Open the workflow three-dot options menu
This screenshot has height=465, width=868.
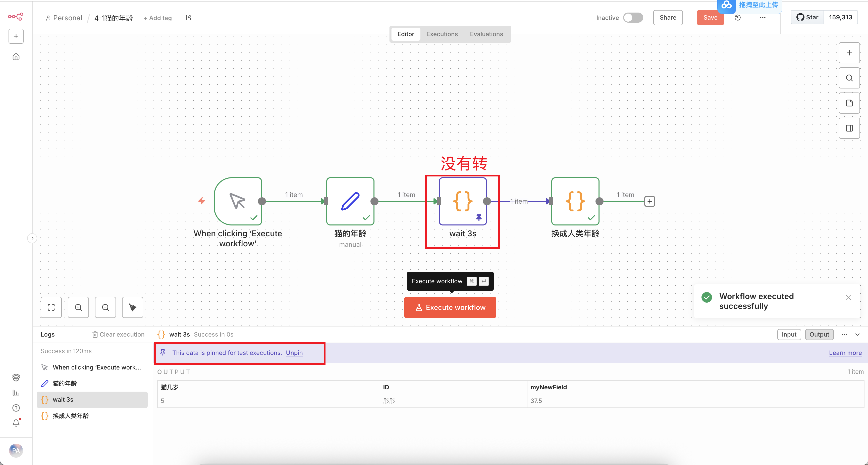coord(763,18)
